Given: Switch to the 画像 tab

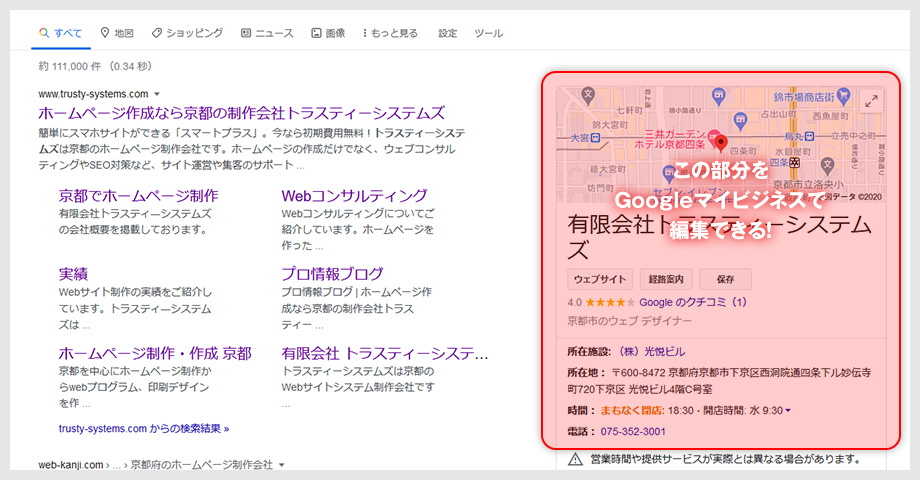Looking at the screenshot, I should click(328, 33).
